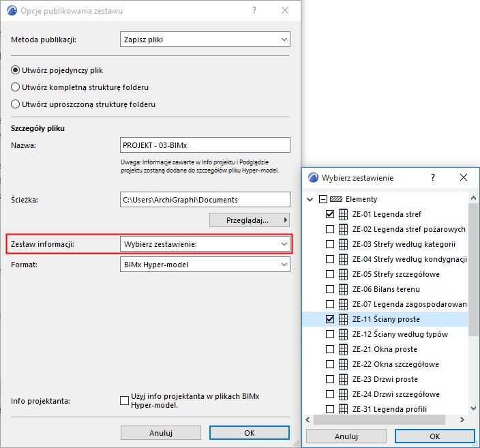Click the Nazwa field with PROJEKT - 03-BIMx

click(205, 145)
